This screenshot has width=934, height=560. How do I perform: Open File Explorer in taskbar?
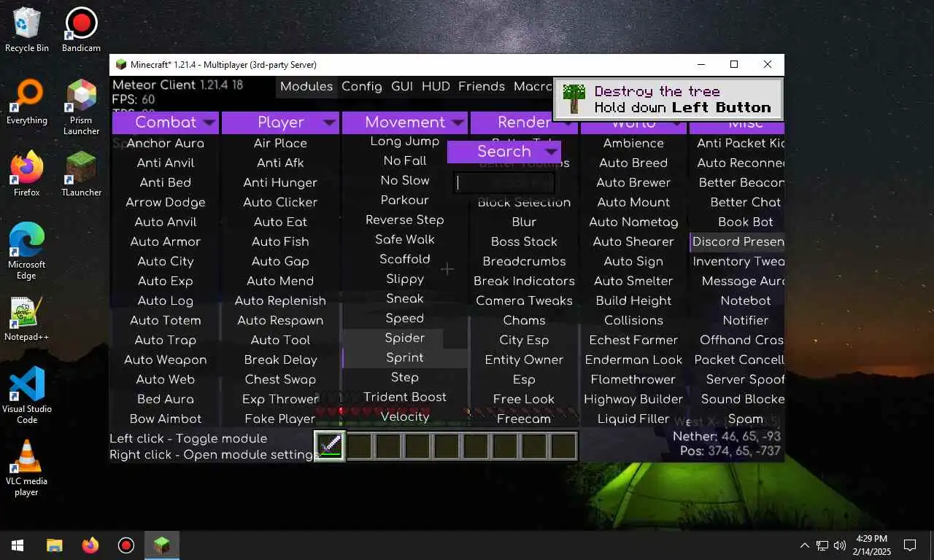pos(55,545)
